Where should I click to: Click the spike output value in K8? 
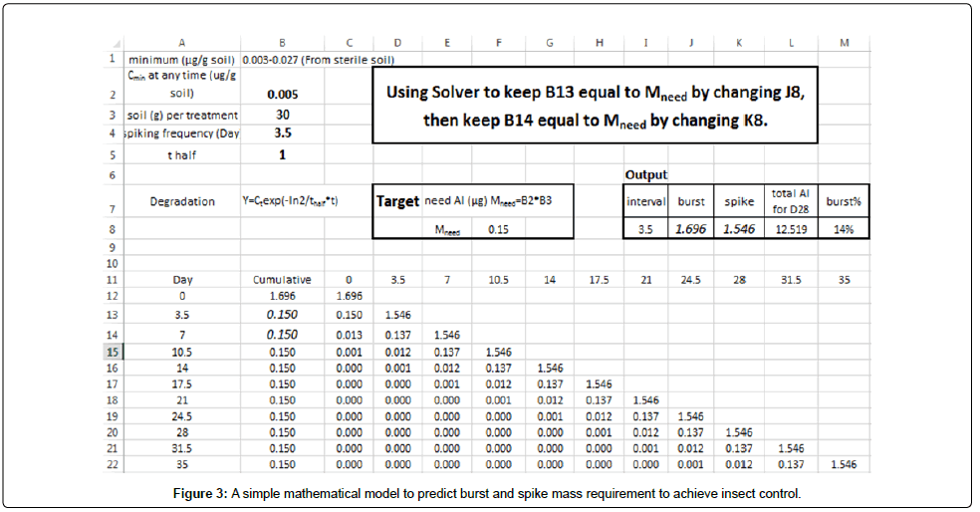point(740,229)
